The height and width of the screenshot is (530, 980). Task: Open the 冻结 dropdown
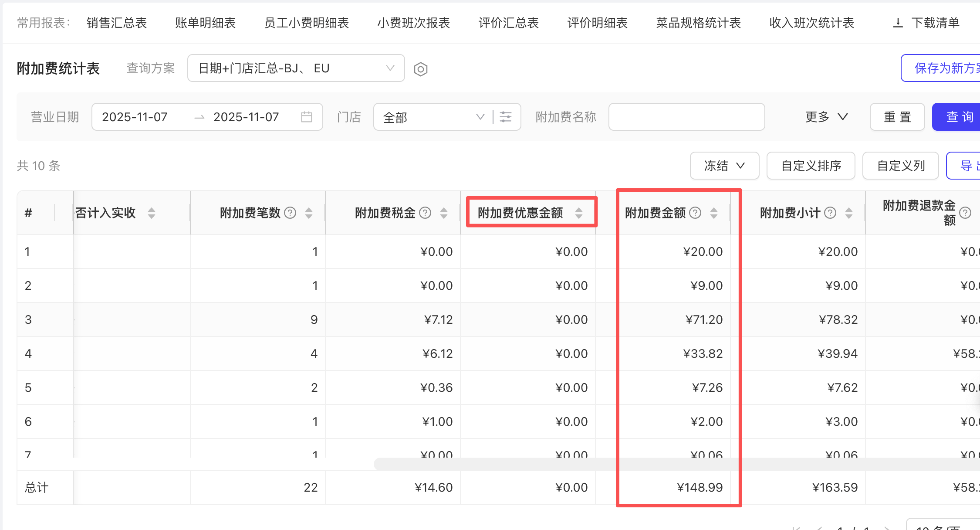(724, 166)
